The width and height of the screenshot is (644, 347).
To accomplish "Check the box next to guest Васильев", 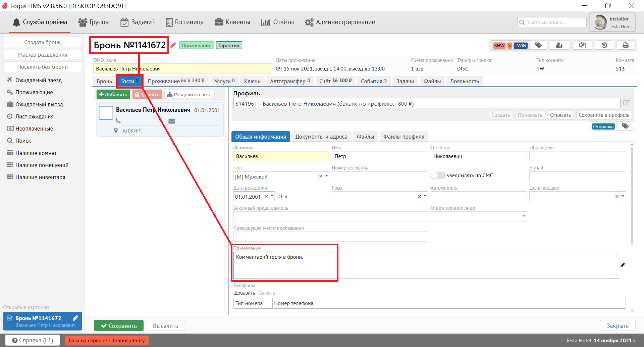I will coord(106,113).
